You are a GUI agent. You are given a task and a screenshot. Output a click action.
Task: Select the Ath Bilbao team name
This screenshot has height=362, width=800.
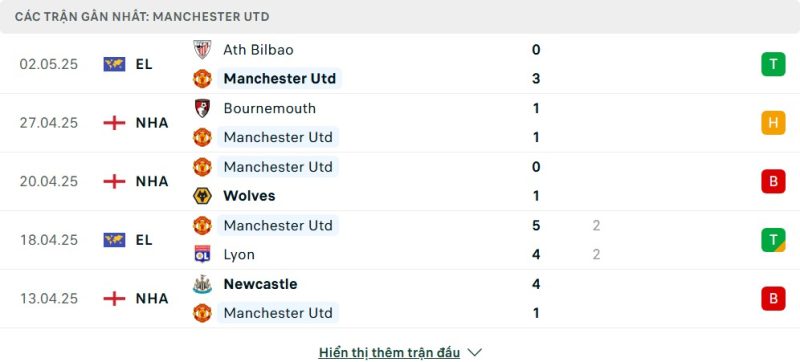[258, 49]
